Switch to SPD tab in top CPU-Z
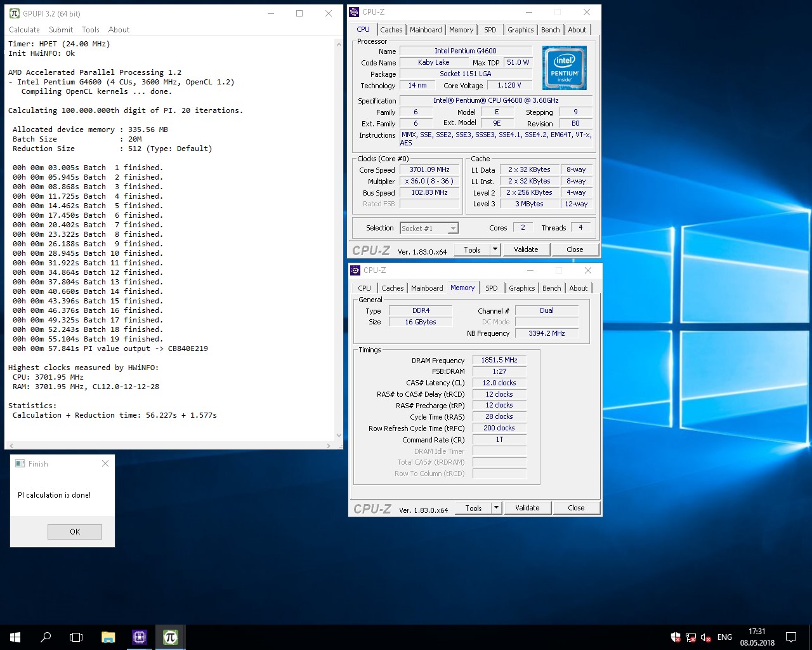This screenshot has height=650, width=812. click(490, 30)
